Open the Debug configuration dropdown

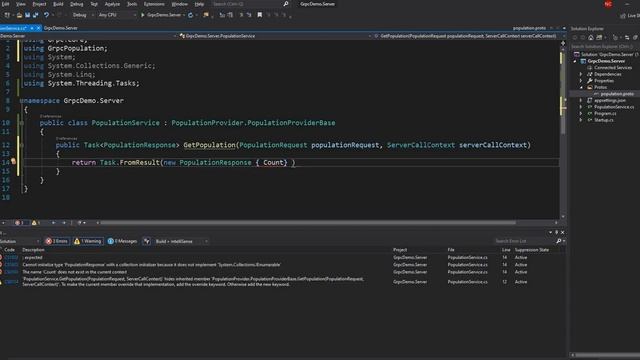pyautogui.click(x=83, y=15)
